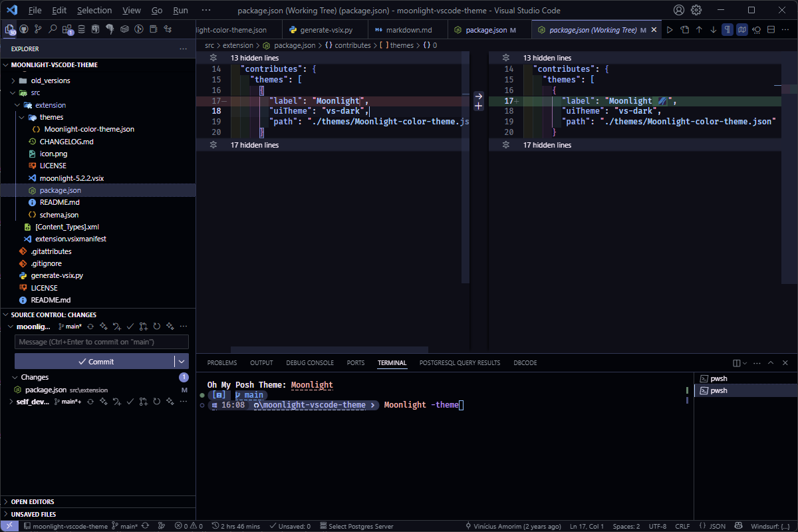Toggle collapse unchanged regions map button
Screen dimensions: 798x532
[x=742, y=30]
